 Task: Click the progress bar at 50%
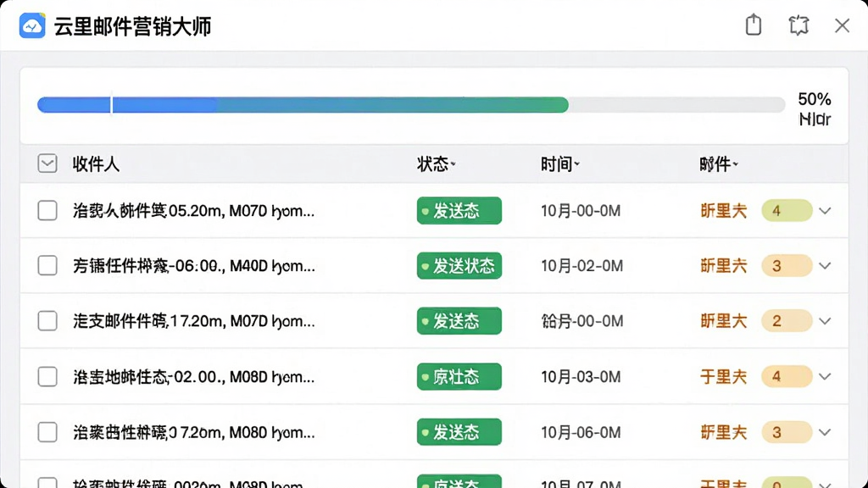point(411,104)
